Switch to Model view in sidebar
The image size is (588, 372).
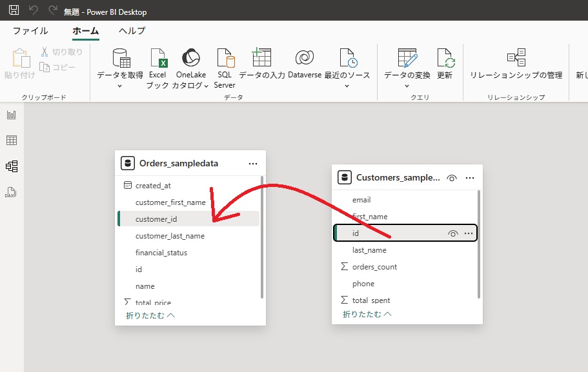pyautogui.click(x=12, y=166)
